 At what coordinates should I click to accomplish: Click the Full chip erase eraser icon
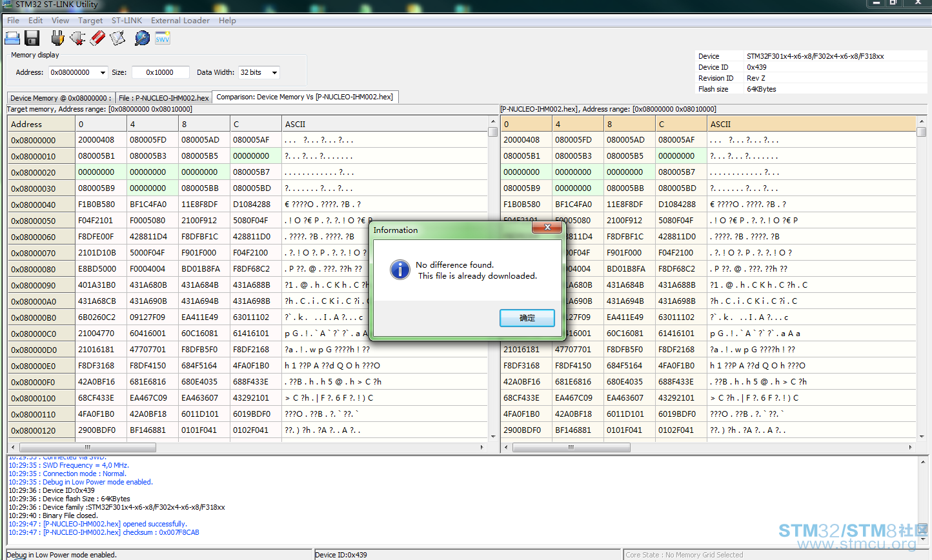coord(97,39)
